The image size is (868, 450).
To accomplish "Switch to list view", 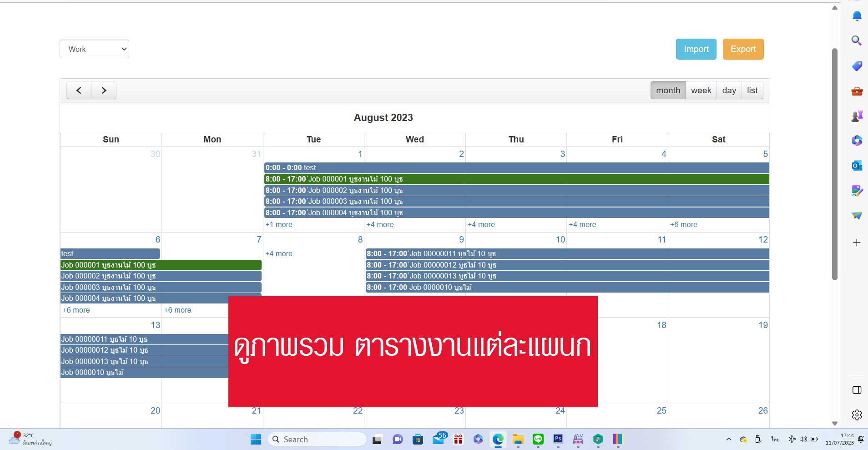I will (752, 90).
